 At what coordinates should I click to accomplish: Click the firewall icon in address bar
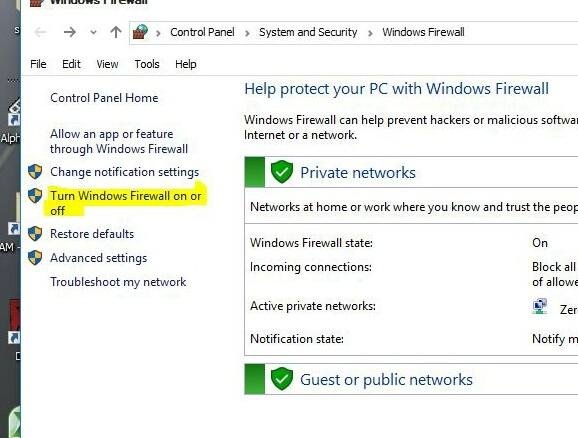tap(140, 32)
